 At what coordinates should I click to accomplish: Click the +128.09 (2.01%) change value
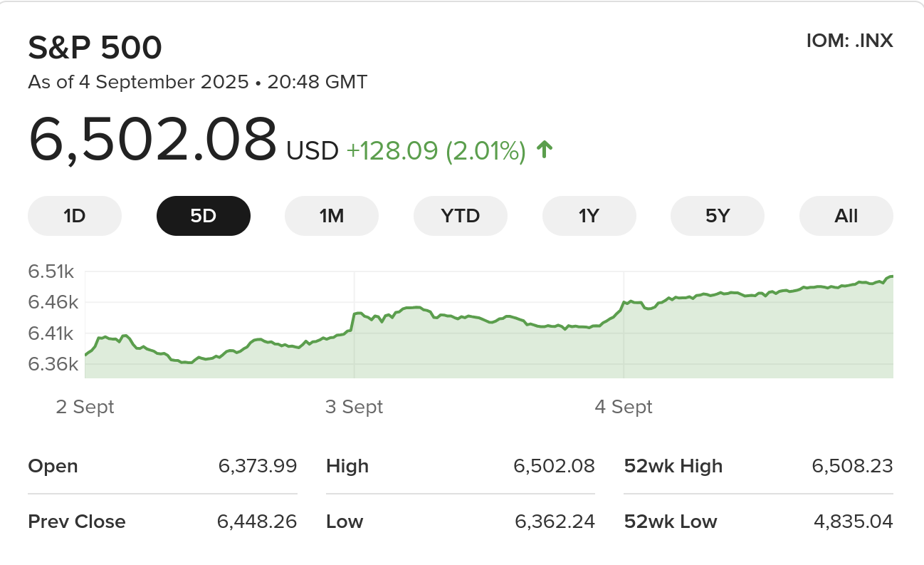436,150
